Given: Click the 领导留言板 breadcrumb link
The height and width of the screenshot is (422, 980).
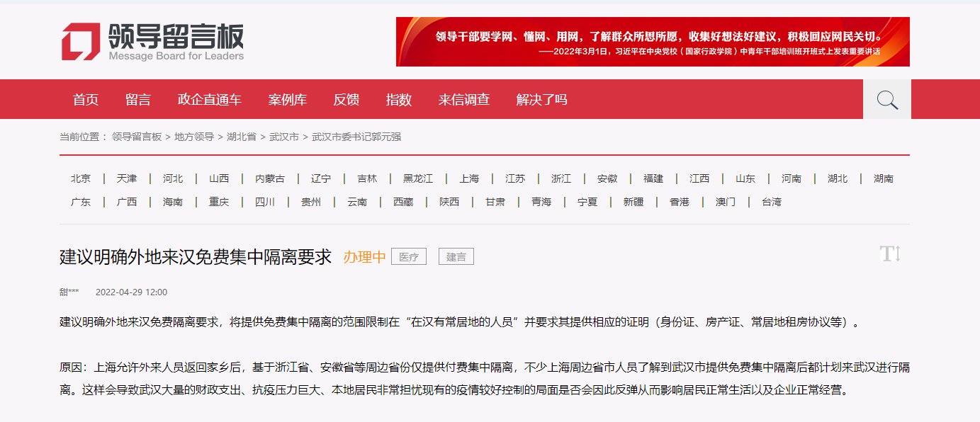Looking at the screenshot, I should point(137,137).
